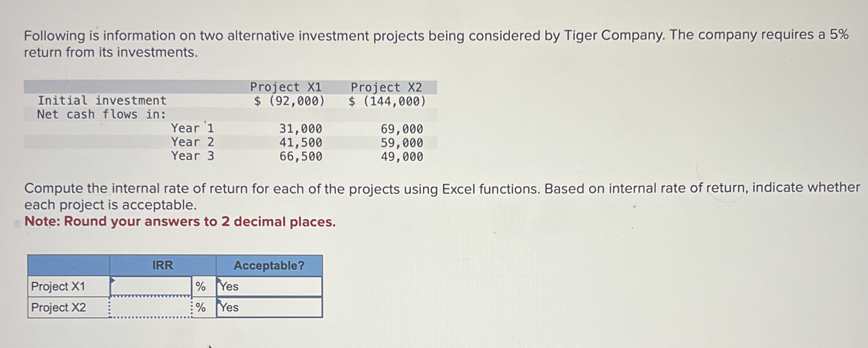Click the blank top-left header cell of the table
This screenshot has width=868, height=348.
[68, 265]
